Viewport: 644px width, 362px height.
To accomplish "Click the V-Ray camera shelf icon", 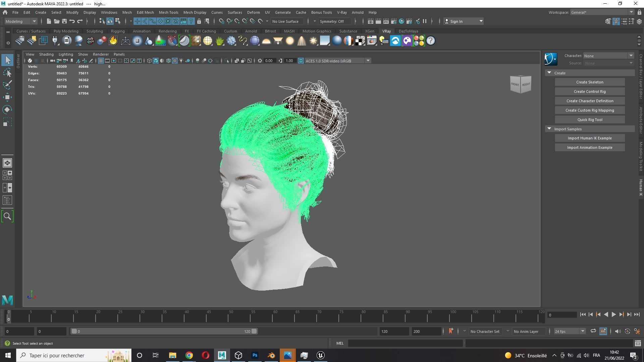I will pyautogui.click(x=90, y=41).
